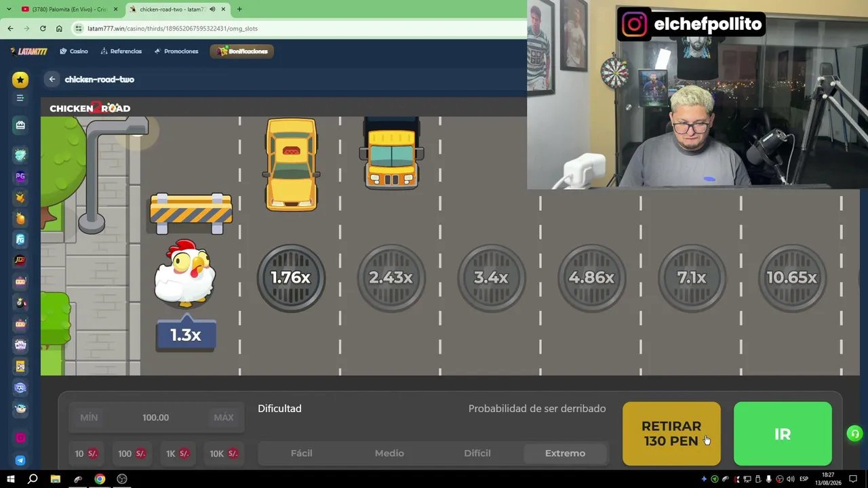Viewport: 868px width, 488px height.
Task: Choose Extremo difficulty
Action: point(565,453)
